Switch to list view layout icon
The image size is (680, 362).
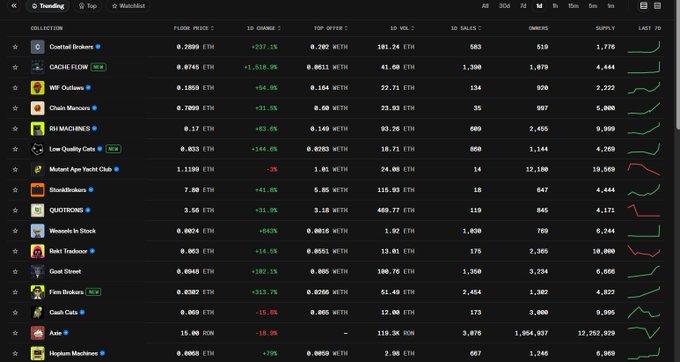tap(644, 6)
